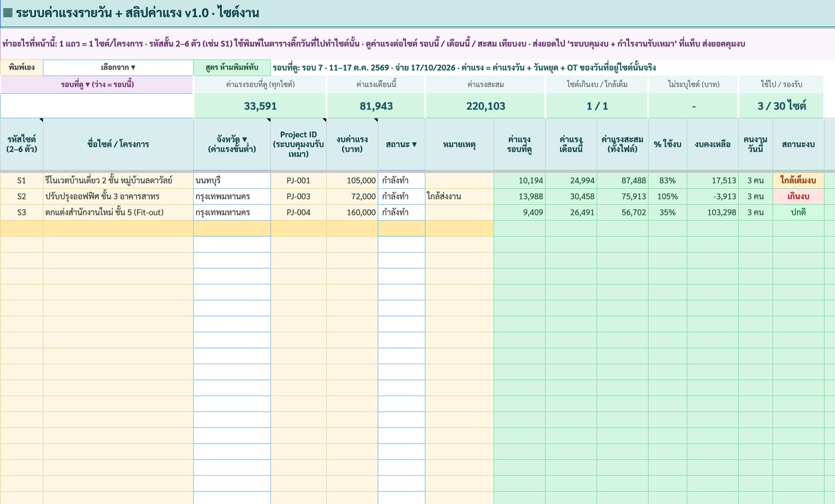Select the red 'เกินงบ' status cell

[798, 197]
